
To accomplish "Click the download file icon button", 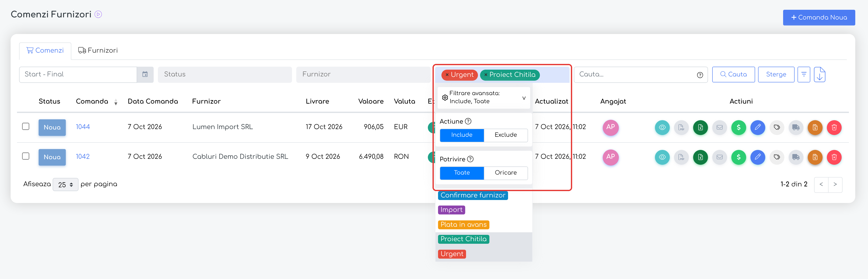I will 819,75.
